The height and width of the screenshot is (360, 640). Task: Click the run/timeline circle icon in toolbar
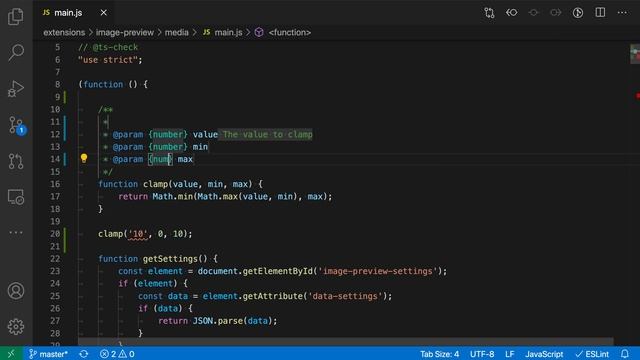coord(578,13)
